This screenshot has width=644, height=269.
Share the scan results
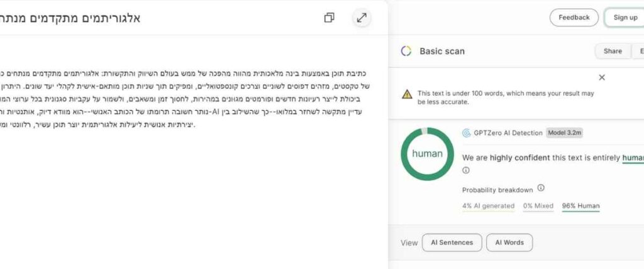coord(613,51)
